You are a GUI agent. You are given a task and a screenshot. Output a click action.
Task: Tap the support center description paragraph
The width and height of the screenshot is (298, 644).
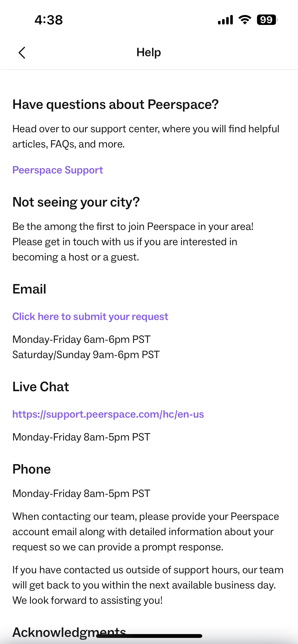[146, 137]
